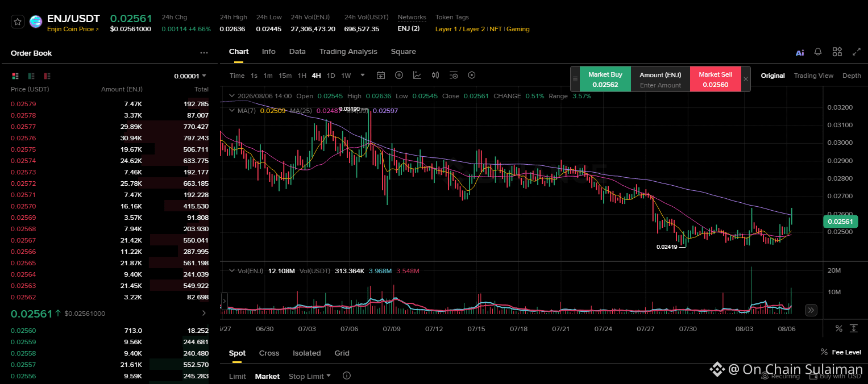Expand current price 0.02561 details chevron
868x384 pixels.
click(x=204, y=313)
